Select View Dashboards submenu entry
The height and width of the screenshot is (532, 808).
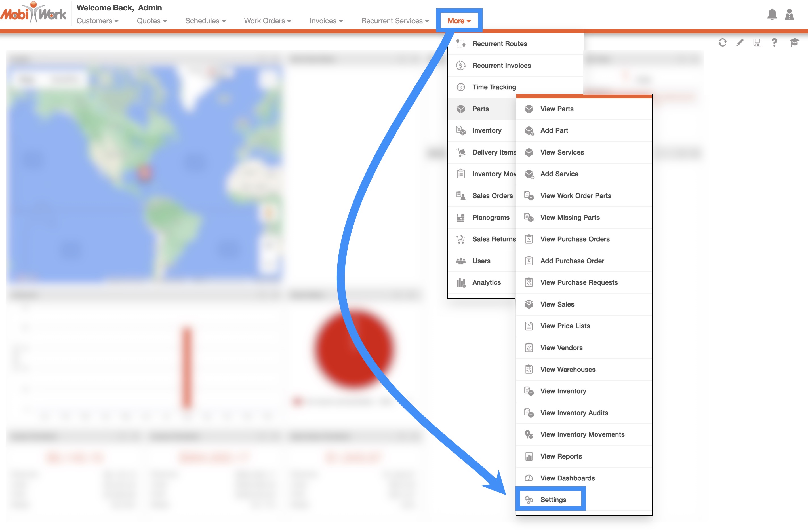[x=567, y=478]
